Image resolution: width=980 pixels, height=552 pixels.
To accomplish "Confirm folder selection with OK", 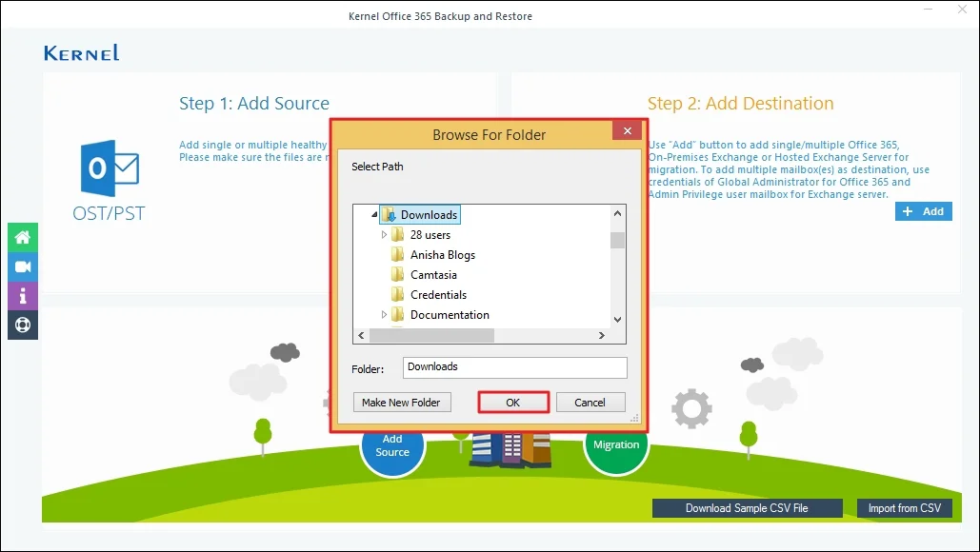I will [513, 403].
